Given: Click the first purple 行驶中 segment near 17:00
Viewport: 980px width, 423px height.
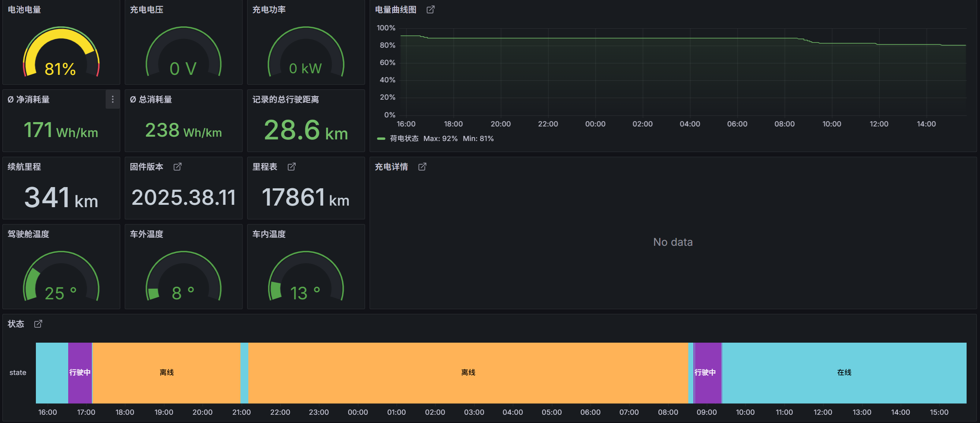Looking at the screenshot, I should [80, 373].
